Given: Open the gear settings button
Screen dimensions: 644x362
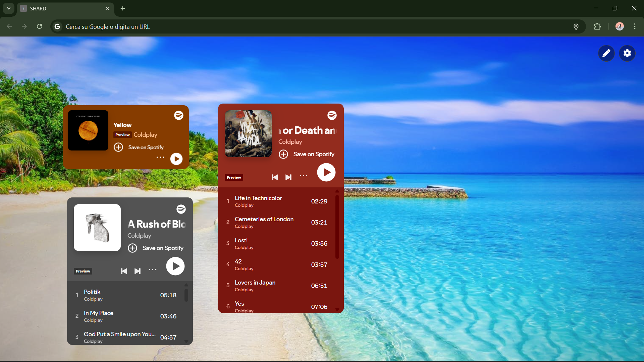Looking at the screenshot, I should click(x=627, y=53).
